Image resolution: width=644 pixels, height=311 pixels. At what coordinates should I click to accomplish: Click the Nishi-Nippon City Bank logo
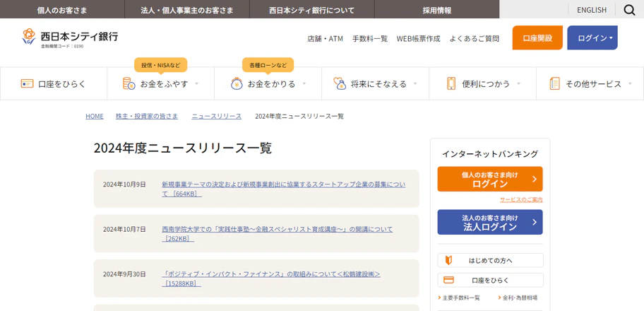(x=69, y=38)
